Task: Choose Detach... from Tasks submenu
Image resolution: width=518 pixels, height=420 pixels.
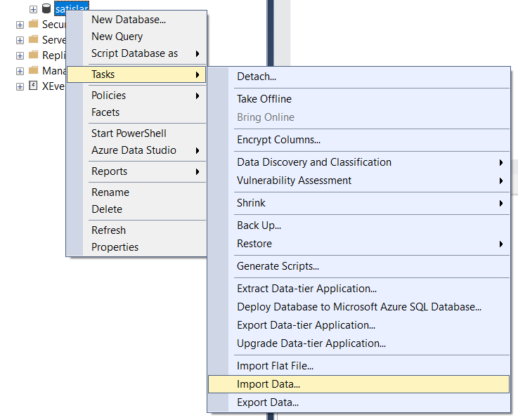Action: (358, 77)
